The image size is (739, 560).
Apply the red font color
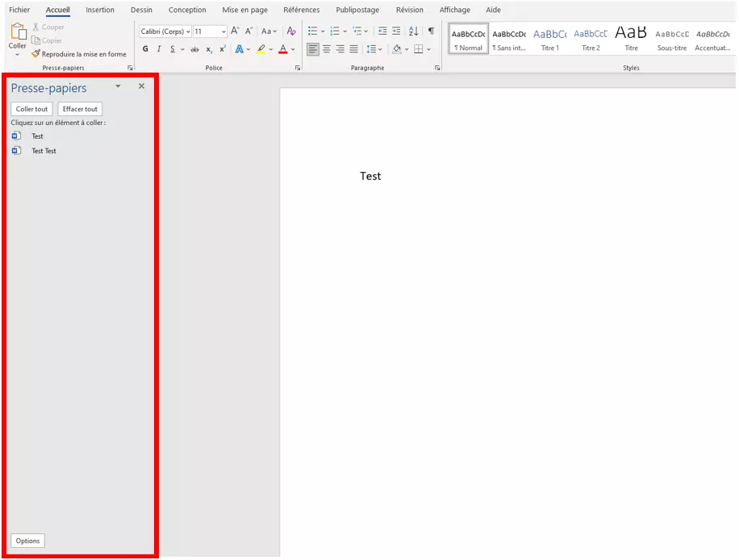283,49
